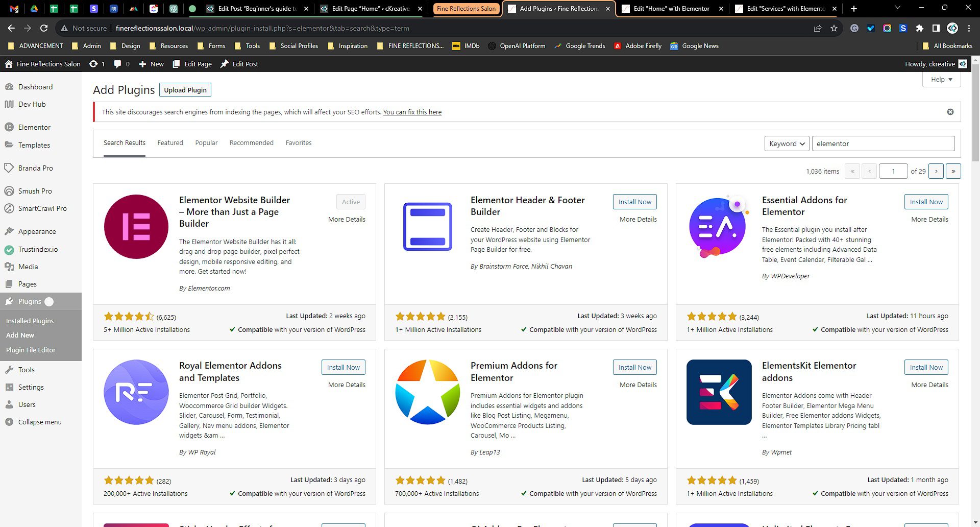
Task: Jump to last page of results
Action: click(953, 171)
